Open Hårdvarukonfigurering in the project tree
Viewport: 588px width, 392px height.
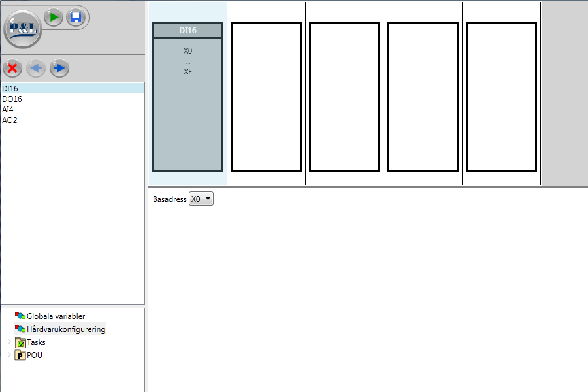click(66, 329)
